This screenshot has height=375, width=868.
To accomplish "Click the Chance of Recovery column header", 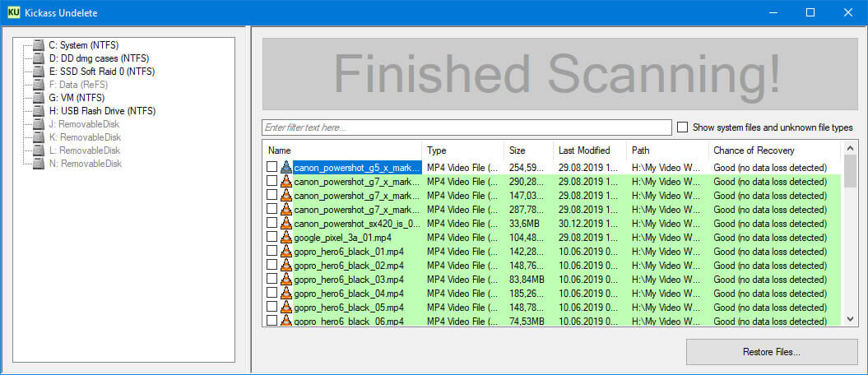I will 773,150.
